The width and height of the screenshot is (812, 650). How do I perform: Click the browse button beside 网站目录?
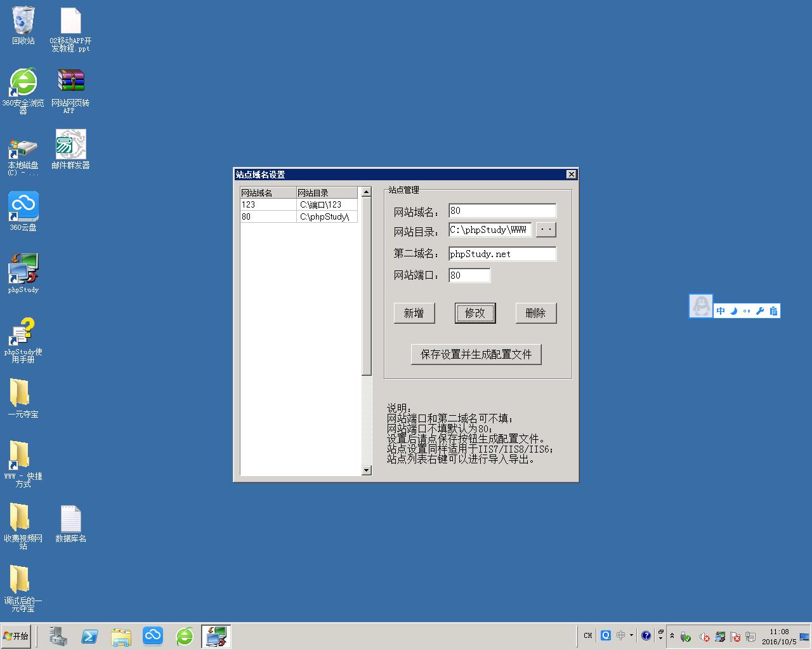(546, 230)
